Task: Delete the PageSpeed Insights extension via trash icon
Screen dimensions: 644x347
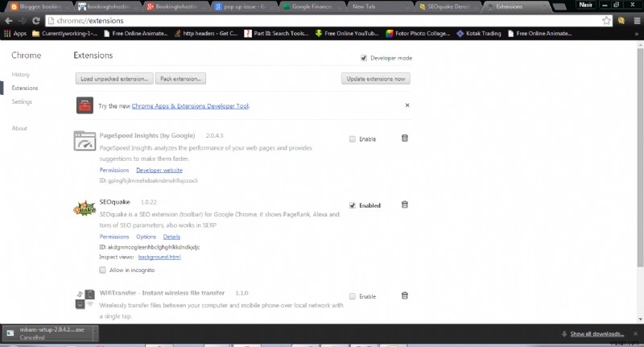Action: click(x=404, y=138)
